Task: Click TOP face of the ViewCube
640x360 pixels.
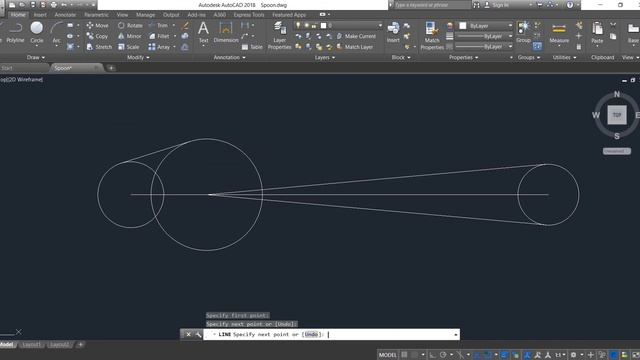Action: 617,115
